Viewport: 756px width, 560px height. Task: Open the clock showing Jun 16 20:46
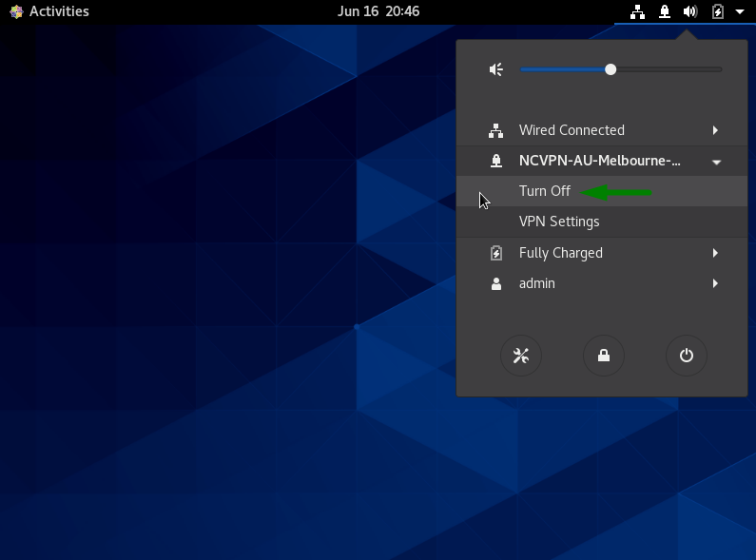378,11
